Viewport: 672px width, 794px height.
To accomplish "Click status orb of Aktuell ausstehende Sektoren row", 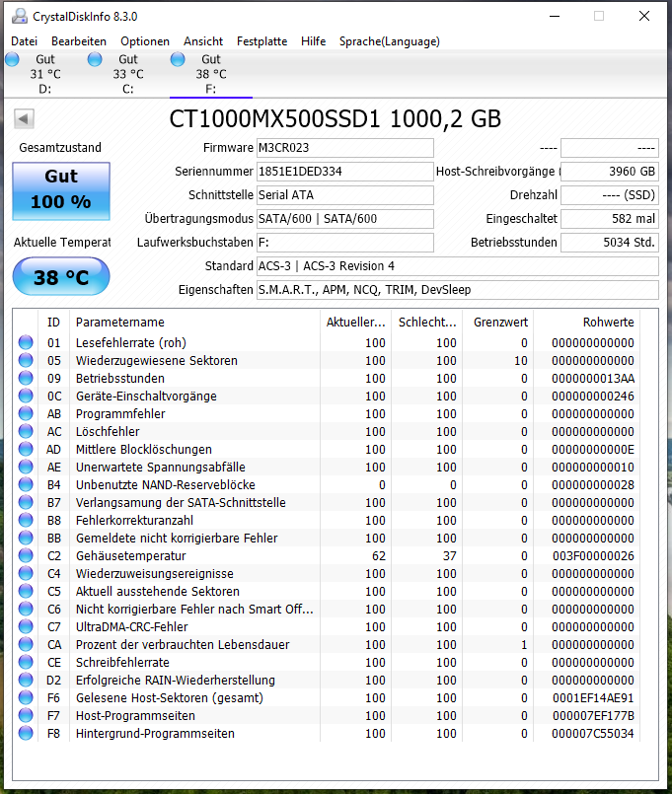I will (x=26, y=591).
